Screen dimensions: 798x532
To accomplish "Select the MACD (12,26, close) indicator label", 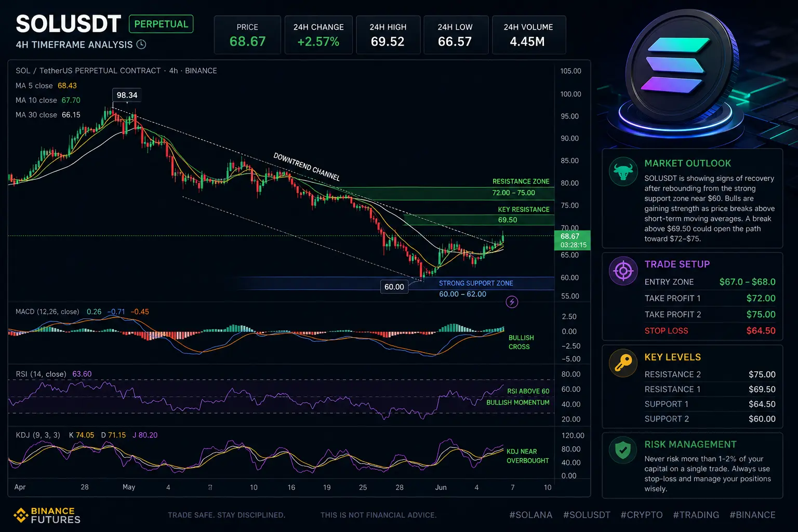I will (x=47, y=312).
